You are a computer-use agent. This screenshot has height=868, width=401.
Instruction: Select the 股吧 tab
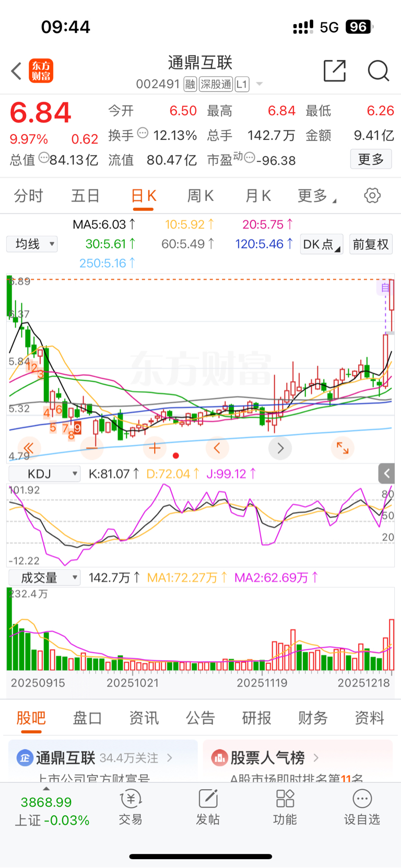[x=31, y=718]
